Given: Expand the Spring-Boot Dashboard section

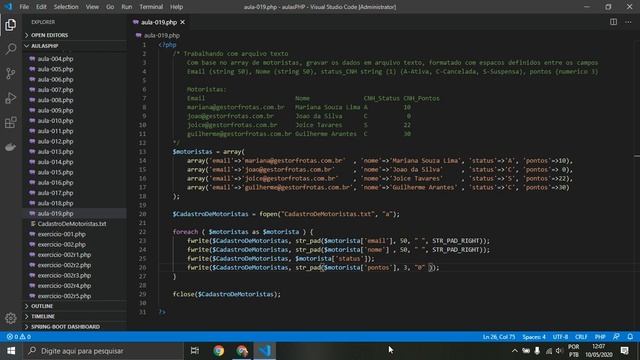Looking at the screenshot, I should [75, 327].
